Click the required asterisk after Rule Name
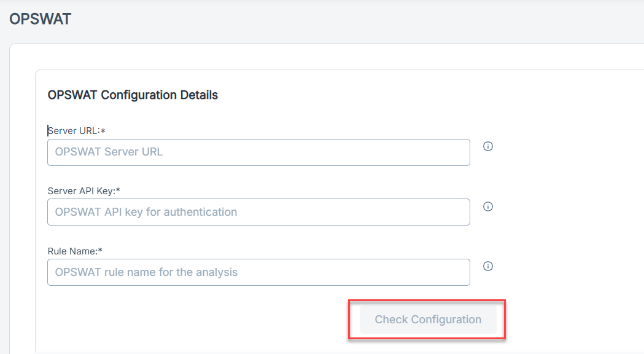Screen dimensions: 644x354 coord(100,250)
